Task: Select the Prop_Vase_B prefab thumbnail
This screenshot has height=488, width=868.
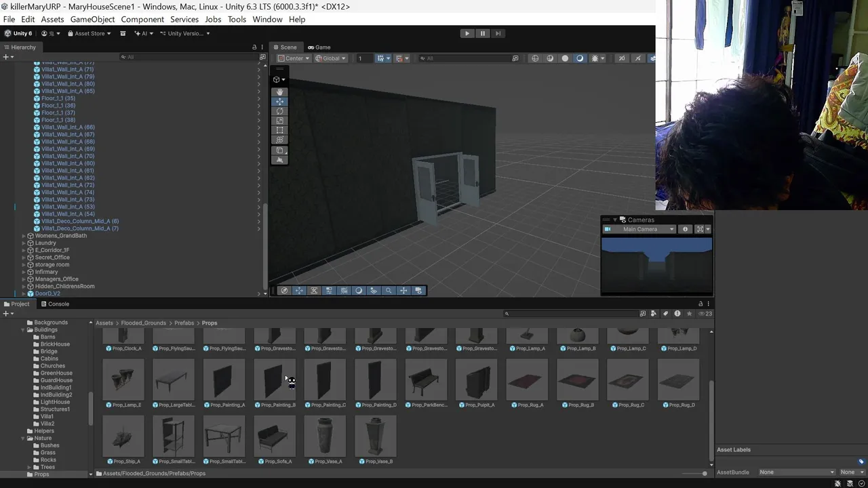Action: 375,436
